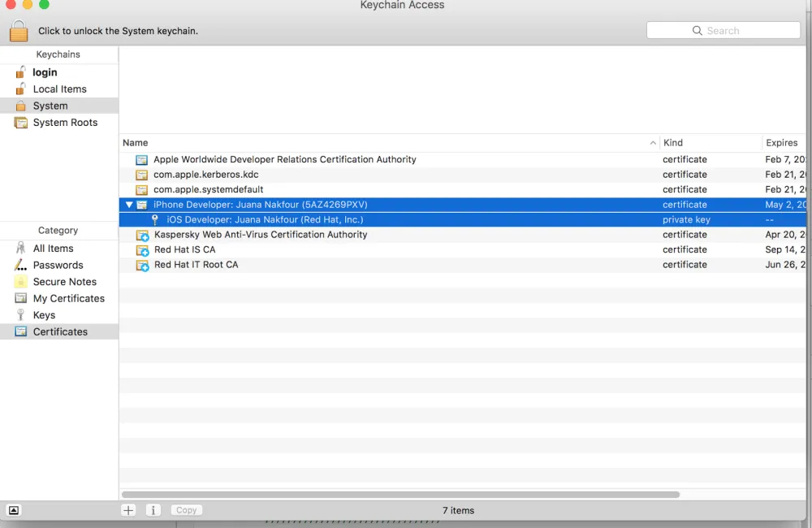Select Red Hat IT Root CA certificate
812x528 pixels.
tap(463, 265)
